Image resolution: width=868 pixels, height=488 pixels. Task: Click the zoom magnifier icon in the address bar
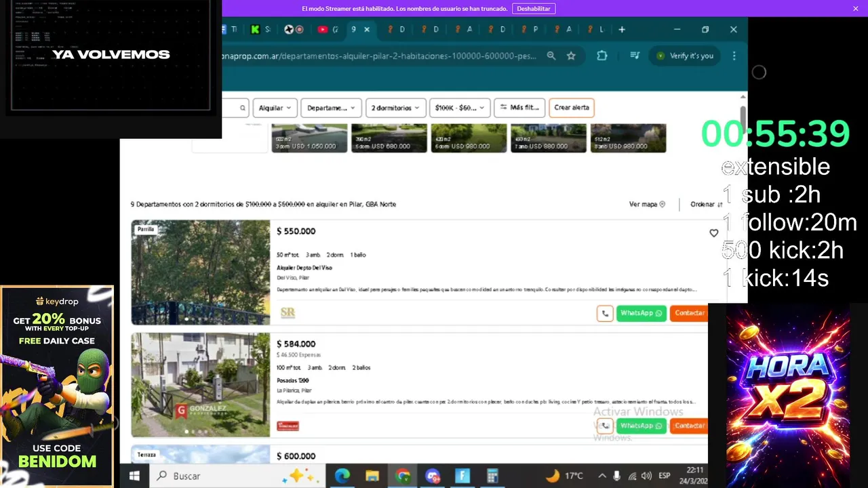(x=551, y=56)
